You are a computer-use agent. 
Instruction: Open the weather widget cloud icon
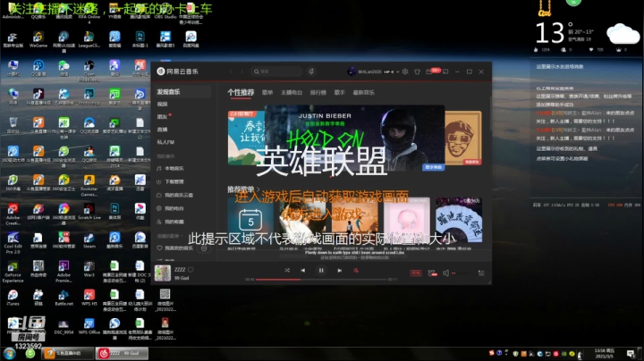[x=623, y=34]
